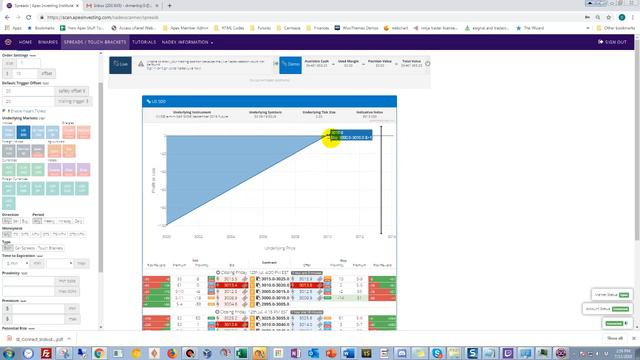Set Direction filter to Buy
640x360 pixels.
[x=24, y=221]
